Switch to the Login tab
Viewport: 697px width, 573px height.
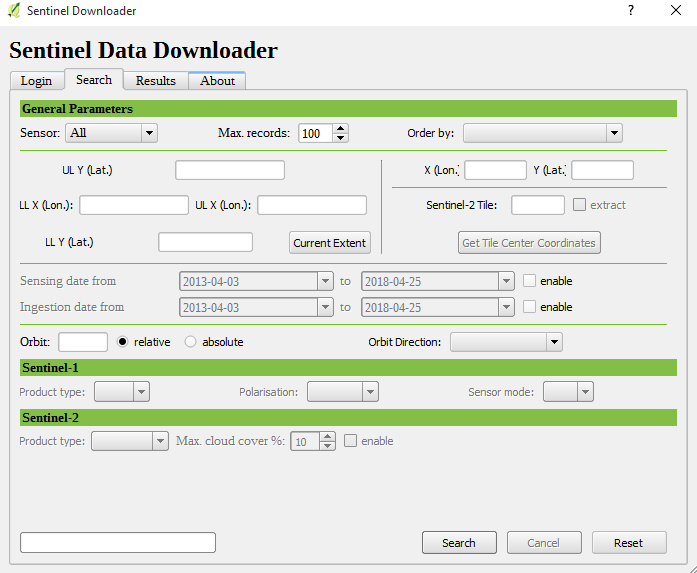[36, 81]
